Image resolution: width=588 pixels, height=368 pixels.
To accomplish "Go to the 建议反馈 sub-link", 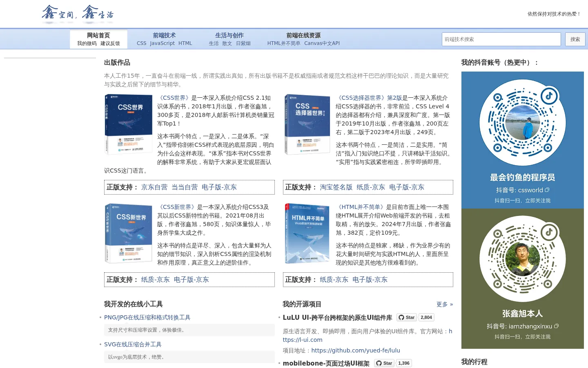I will [x=110, y=43].
